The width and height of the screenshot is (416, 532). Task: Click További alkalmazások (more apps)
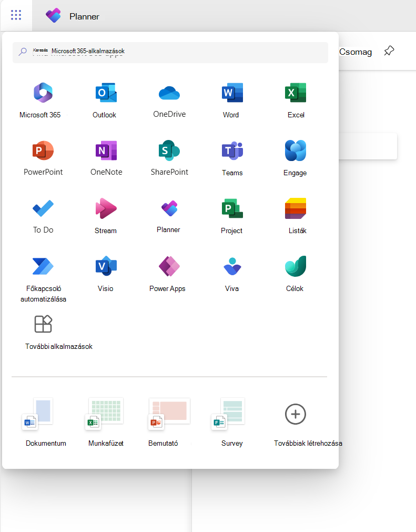pyautogui.click(x=58, y=333)
